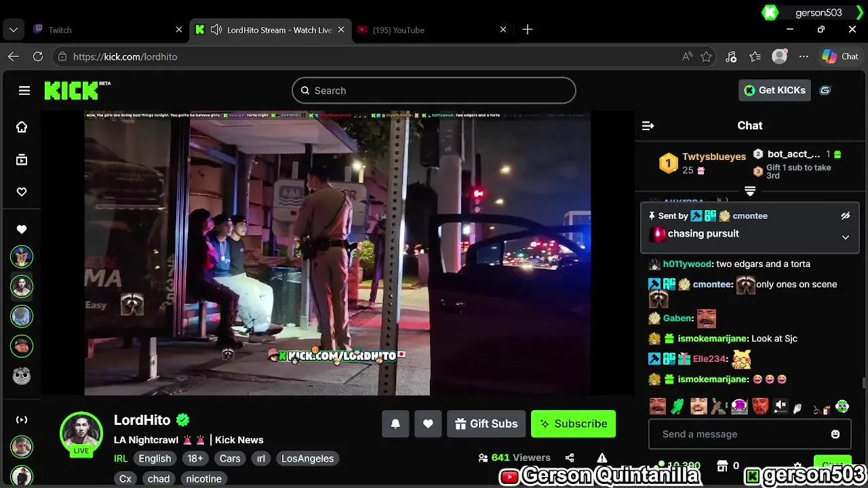Open a new browser tab
This screenshot has height=488, width=868.
pyautogui.click(x=528, y=30)
